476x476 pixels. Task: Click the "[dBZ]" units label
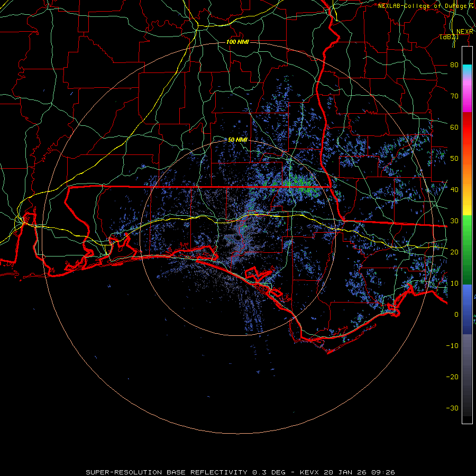coord(449,36)
